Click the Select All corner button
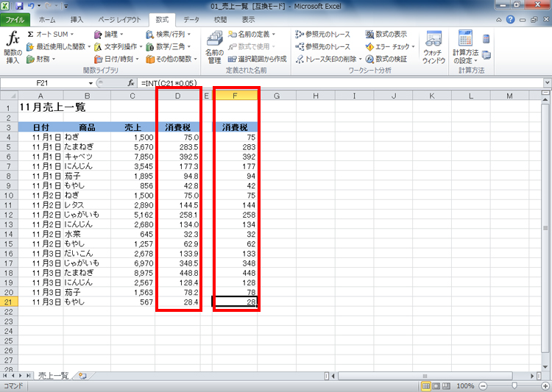The image size is (552, 392). pos(9,96)
